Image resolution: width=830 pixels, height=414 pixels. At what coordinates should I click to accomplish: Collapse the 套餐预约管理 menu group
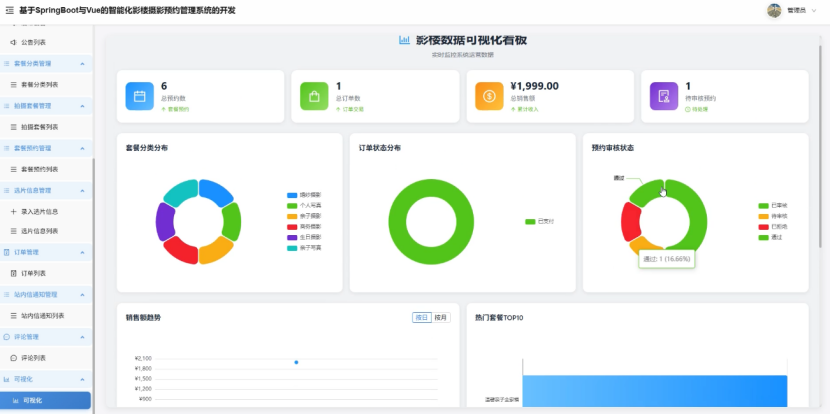point(82,148)
